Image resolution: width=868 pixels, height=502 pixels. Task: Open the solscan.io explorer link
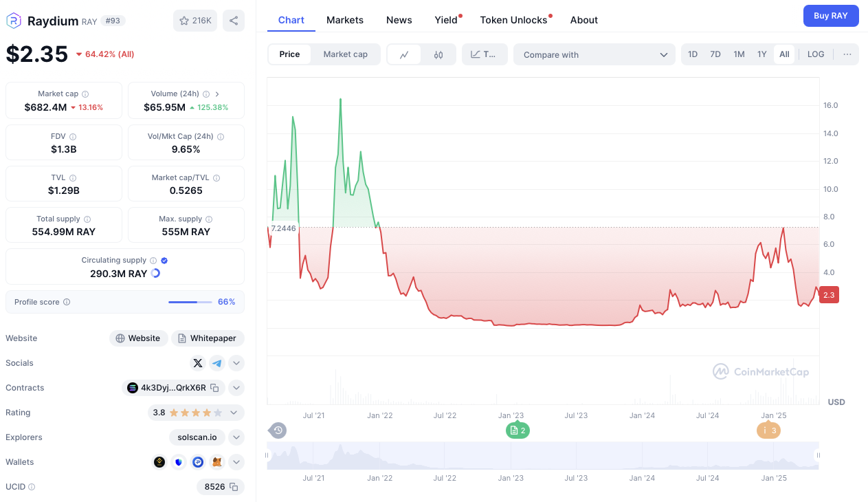[197, 437]
